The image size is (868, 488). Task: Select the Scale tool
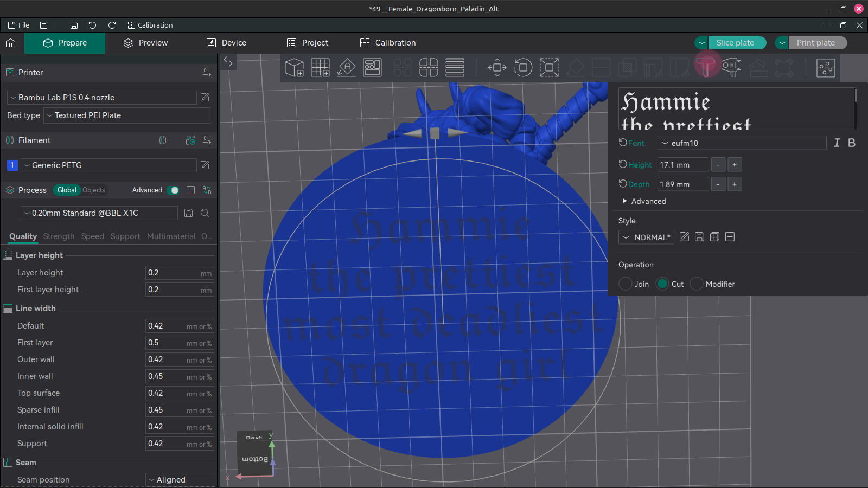click(x=550, y=67)
